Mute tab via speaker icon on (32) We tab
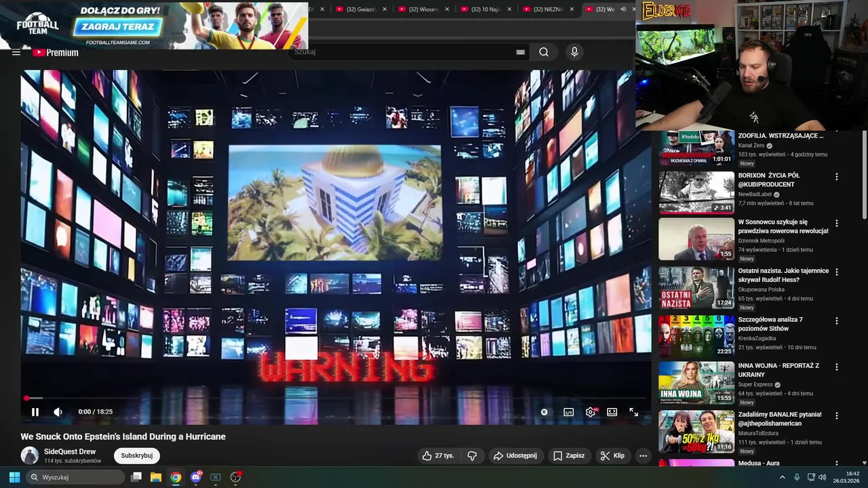The image size is (868, 488). (623, 9)
